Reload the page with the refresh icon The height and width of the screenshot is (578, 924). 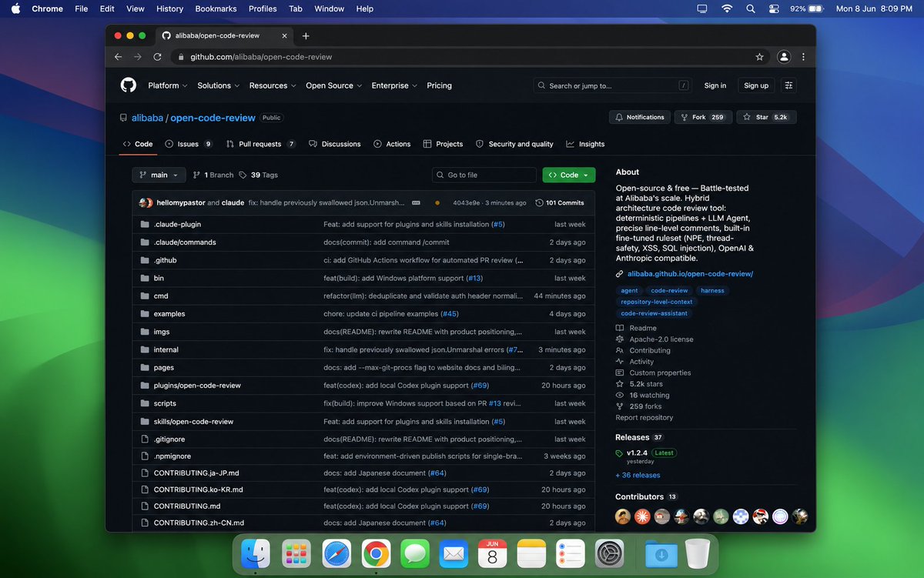pyautogui.click(x=158, y=57)
